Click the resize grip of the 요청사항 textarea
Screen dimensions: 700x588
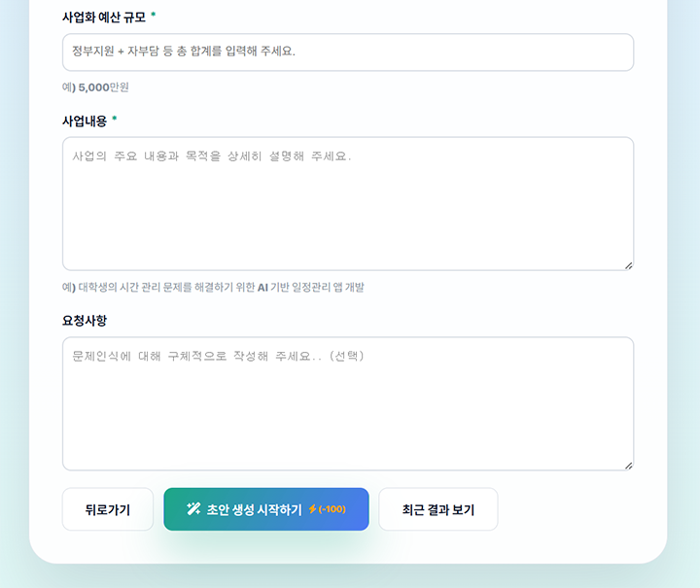[x=628, y=465]
